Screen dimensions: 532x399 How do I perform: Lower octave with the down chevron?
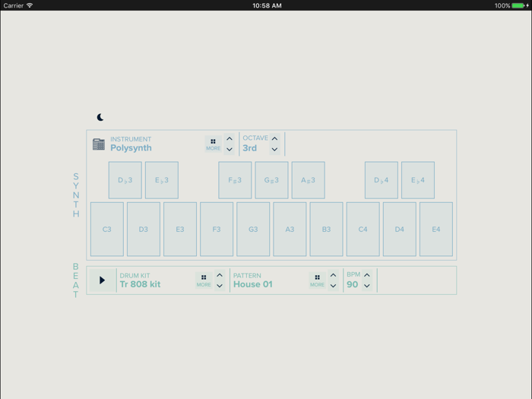coord(274,149)
